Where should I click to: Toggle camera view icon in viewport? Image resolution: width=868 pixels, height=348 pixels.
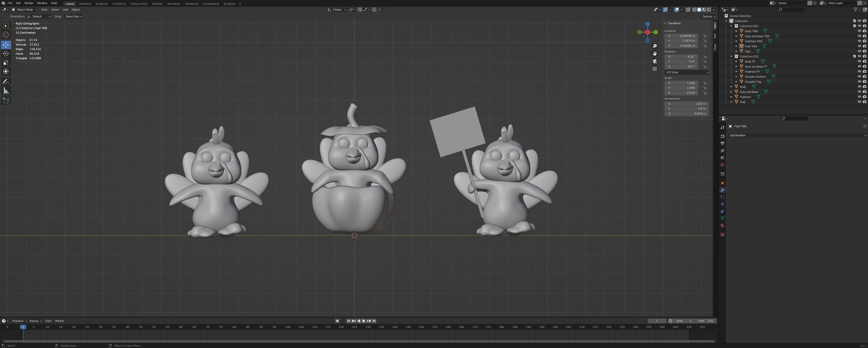click(654, 61)
